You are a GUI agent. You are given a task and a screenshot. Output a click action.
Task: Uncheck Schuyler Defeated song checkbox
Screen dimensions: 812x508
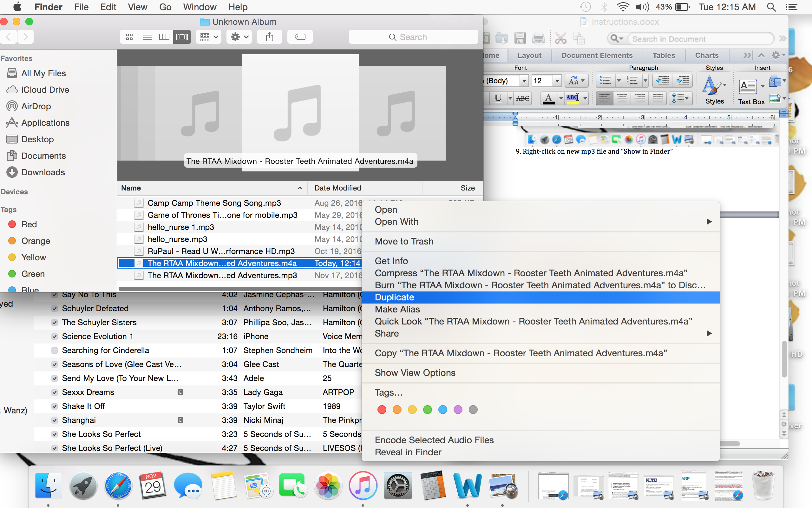[x=54, y=308]
